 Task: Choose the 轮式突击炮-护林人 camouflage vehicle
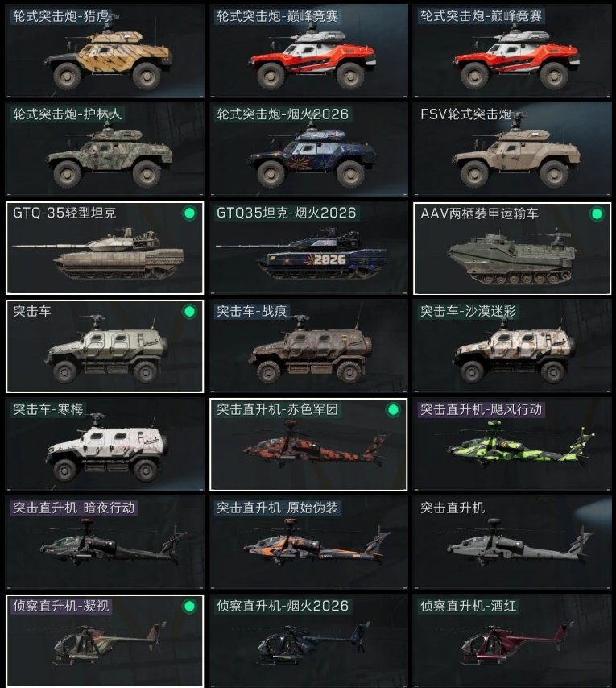point(105,149)
